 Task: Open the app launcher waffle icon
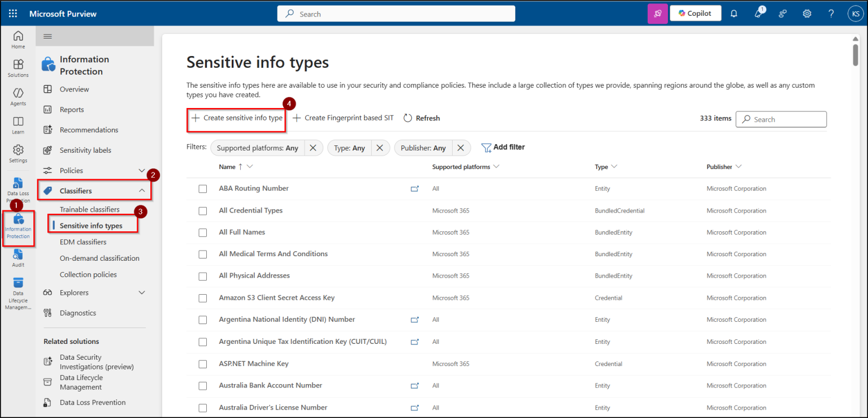click(12, 13)
